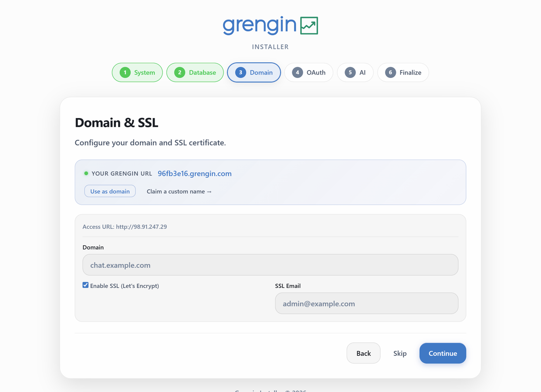The width and height of the screenshot is (541, 392).
Task: Select the Domain step
Action: point(254,72)
